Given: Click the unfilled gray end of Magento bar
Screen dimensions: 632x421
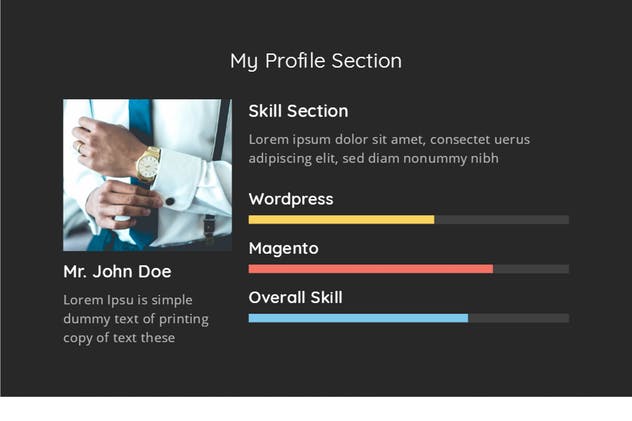Looking at the screenshot, I should pyautogui.click(x=531, y=269).
